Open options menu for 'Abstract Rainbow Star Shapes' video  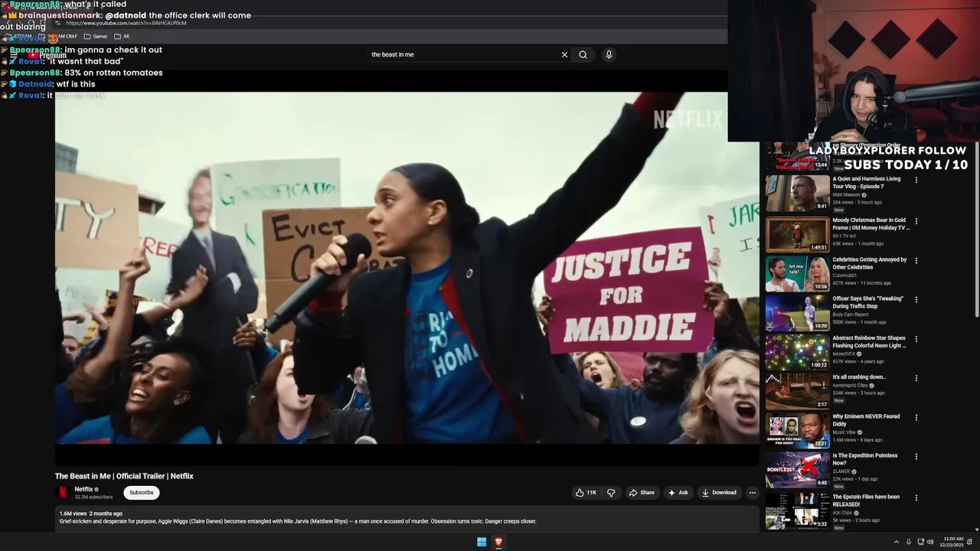click(x=916, y=340)
